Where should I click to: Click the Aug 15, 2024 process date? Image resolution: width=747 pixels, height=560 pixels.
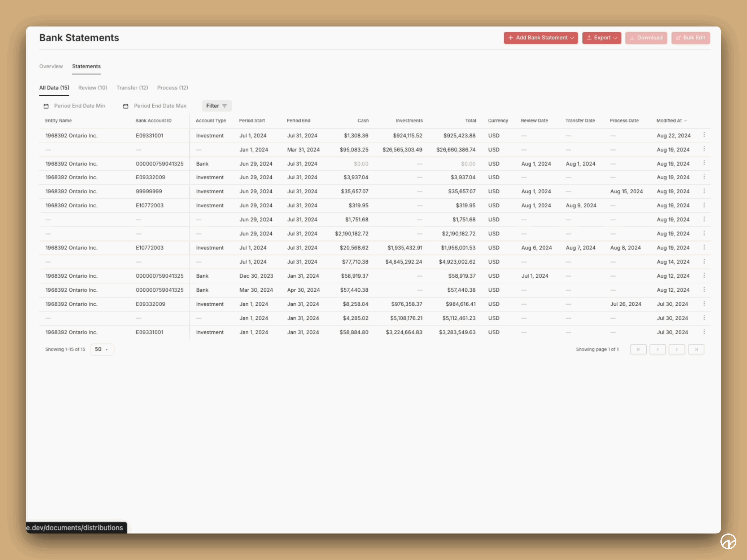point(626,191)
